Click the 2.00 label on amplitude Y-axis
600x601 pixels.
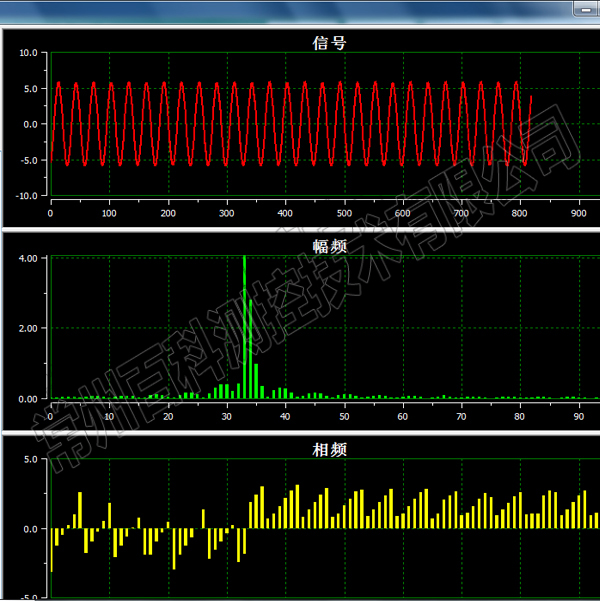[x=28, y=328]
